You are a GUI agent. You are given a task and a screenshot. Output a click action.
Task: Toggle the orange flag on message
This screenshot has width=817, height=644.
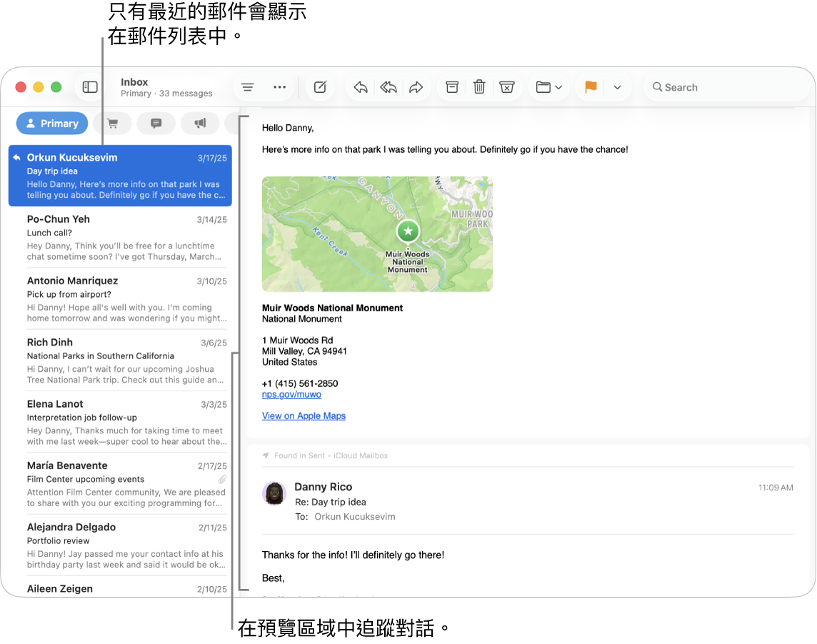[591, 87]
